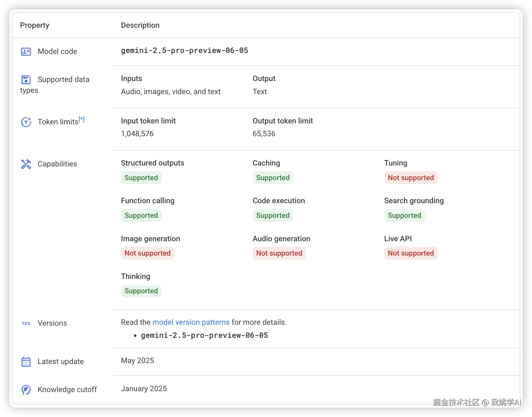Click the Not supported badge under Live API

click(x=411, y=253)
